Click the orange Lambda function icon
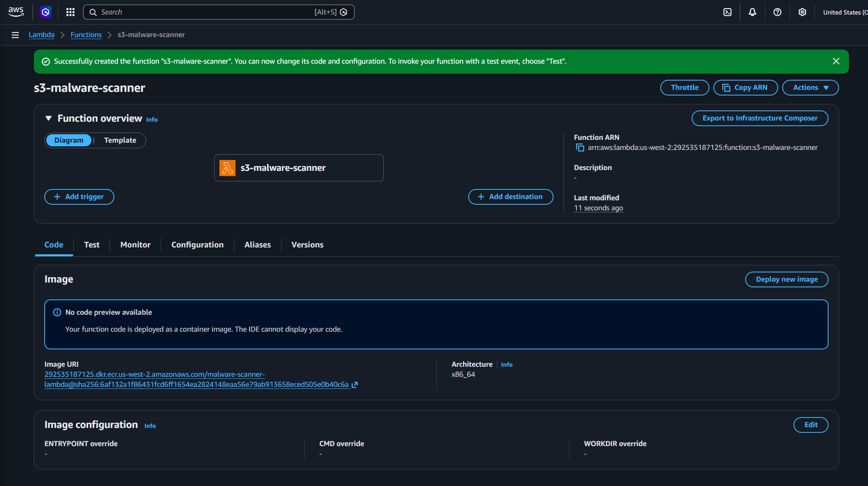 coord(227,168)
